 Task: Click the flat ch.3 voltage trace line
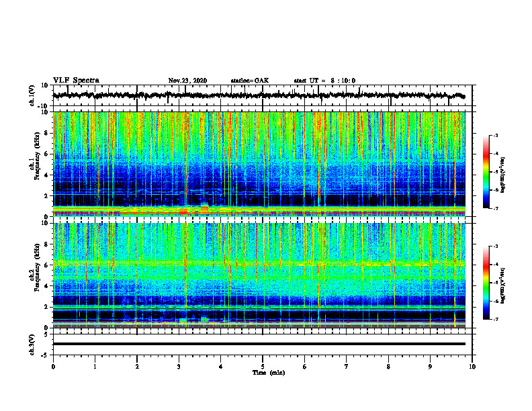(x=259, y=344)
